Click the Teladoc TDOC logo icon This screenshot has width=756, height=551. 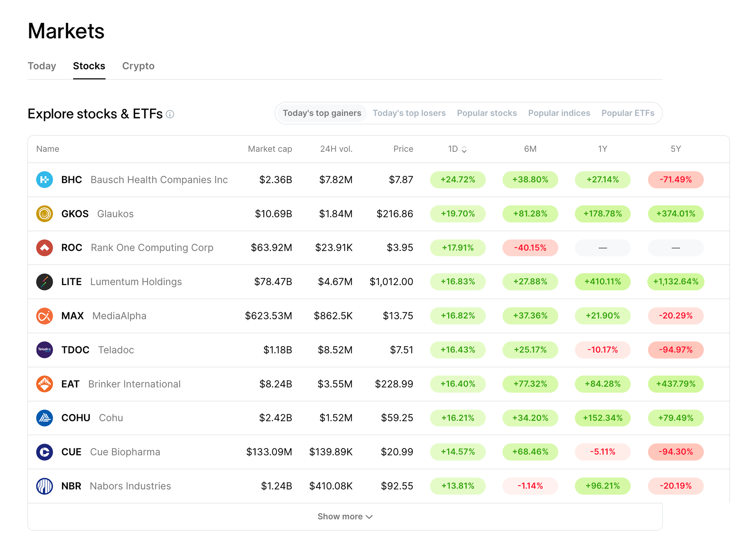pos(44,350)
